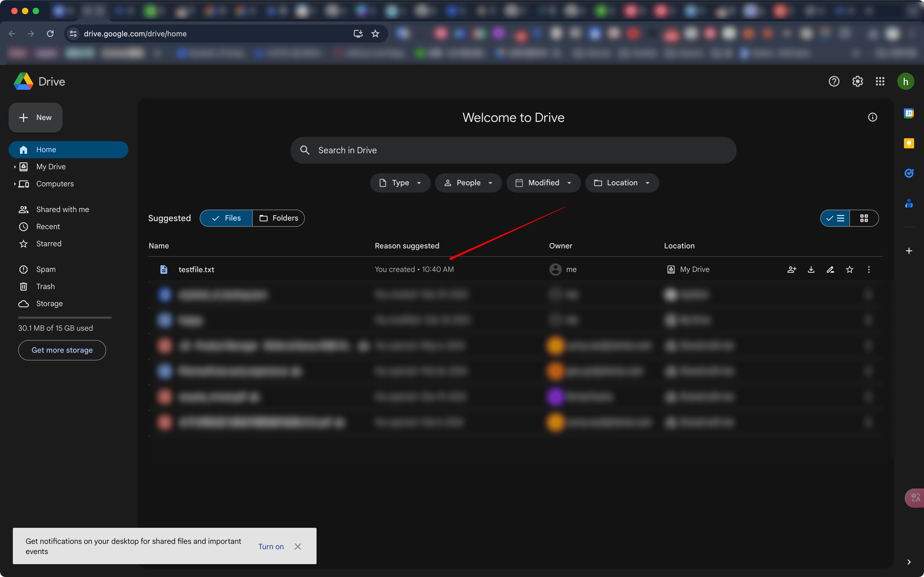Install Drive app from address bar

click(x=358, y=34)
